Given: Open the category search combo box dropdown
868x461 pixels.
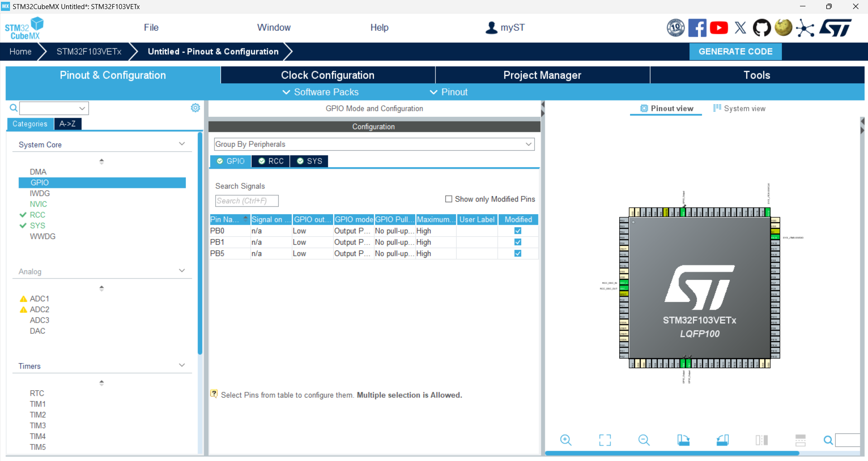Looking at the screenshot, I should coord(82,108).
